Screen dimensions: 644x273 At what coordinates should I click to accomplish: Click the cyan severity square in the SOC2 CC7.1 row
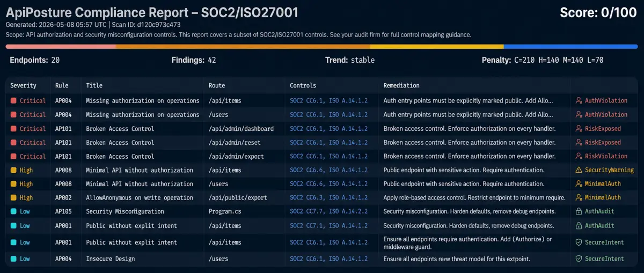[13, 225]
